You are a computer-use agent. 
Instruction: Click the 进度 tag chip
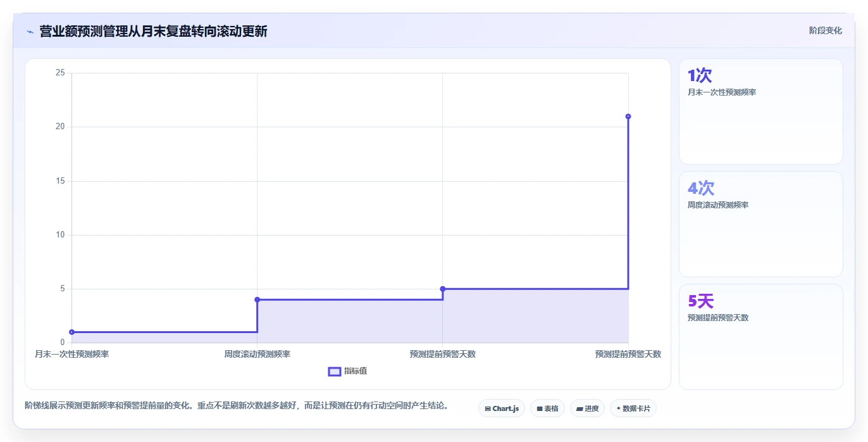pos(587,408)
